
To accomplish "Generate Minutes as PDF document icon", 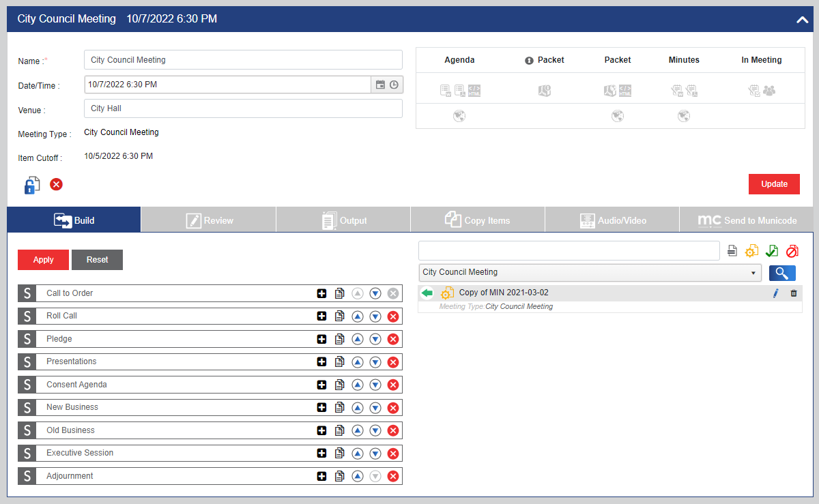I will 691,90.
